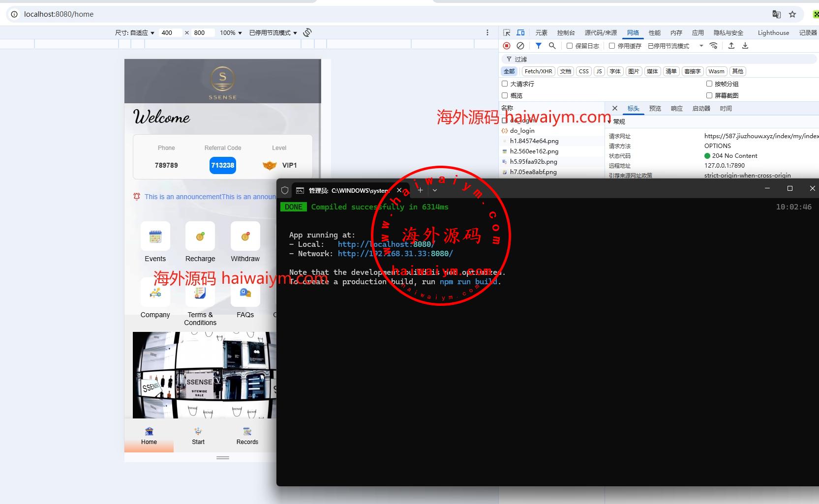Open the 100% zoom dropdown
The height and width of the screenshot is (504, 819).
click(231, 33)
